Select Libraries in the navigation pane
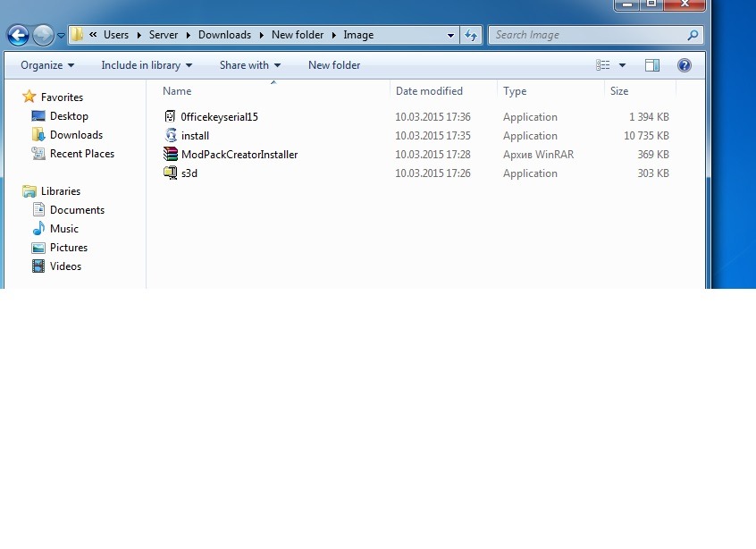756x549 pixels. click(61, 191)
